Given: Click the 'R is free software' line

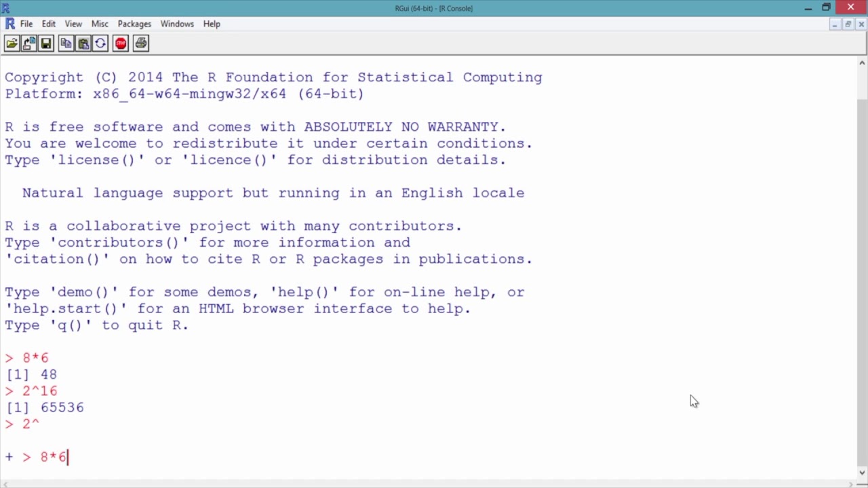Looking at the screenshot, I should coord(256,127).
